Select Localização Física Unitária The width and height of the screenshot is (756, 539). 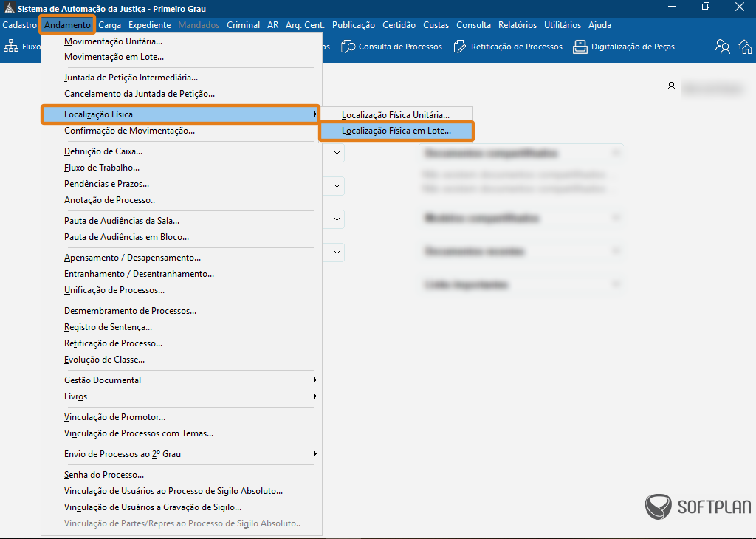[x=396, y=114]
